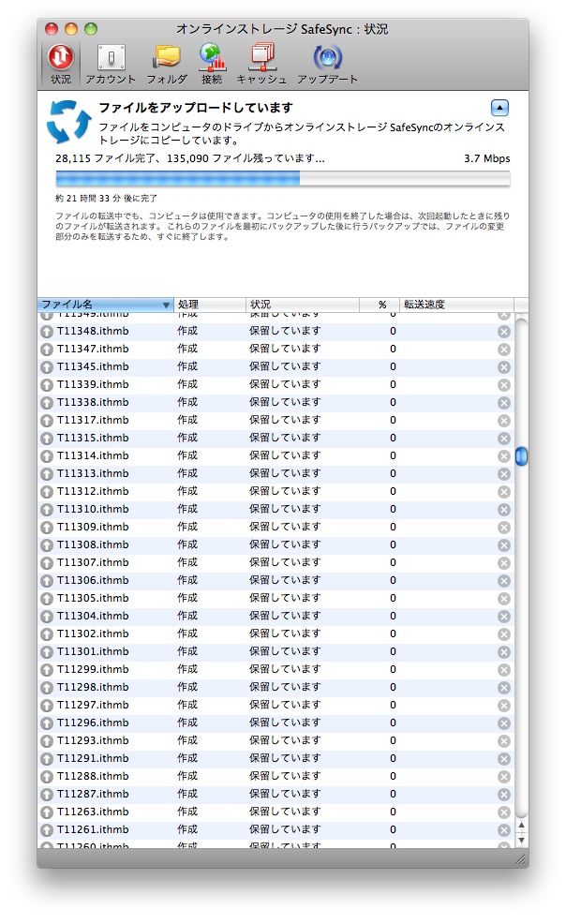Viewport: 566px width, 924px height.
Task: Select the フォルダ folder toolbar icon
Action: [167, 64]
